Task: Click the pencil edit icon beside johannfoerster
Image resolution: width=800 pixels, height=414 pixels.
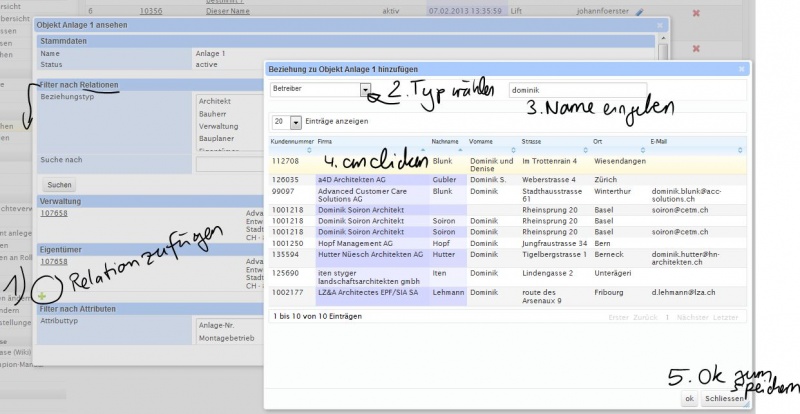Action: (639, 12)
